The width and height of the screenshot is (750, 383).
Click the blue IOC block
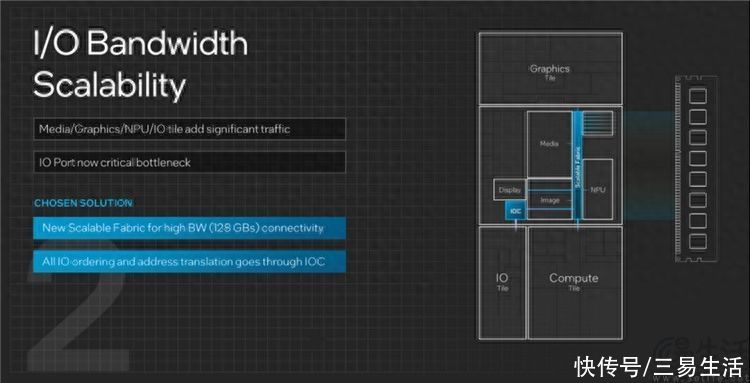(516, 210)
